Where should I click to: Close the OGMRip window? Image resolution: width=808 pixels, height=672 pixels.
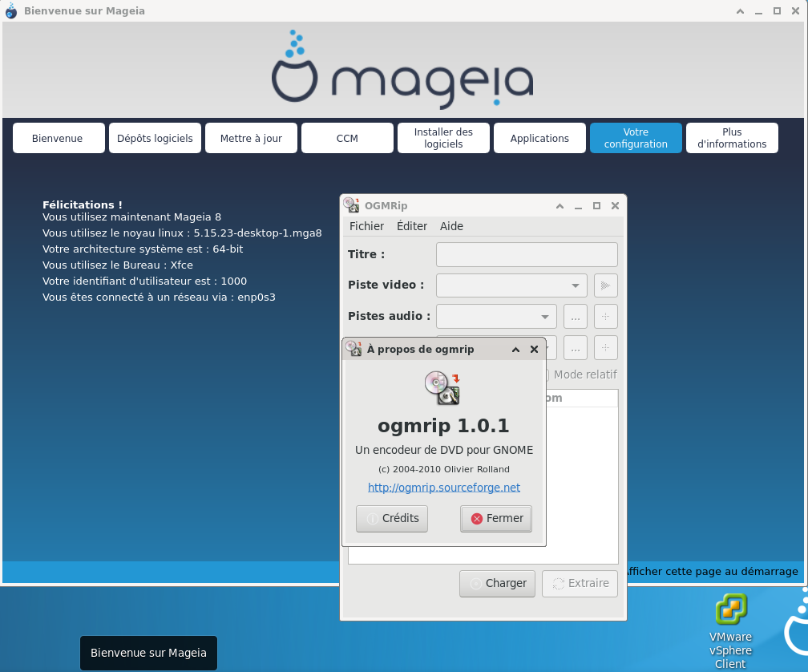[x=616, y=205]
